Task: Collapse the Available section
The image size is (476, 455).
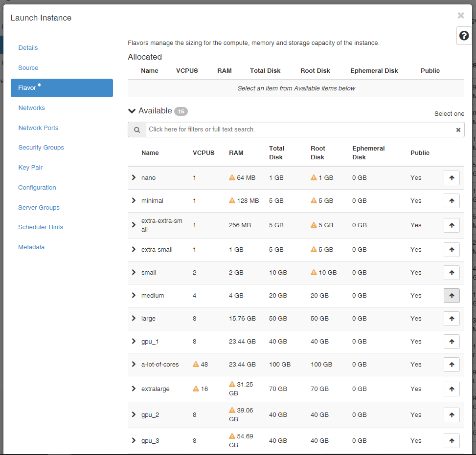Action: 132,111
